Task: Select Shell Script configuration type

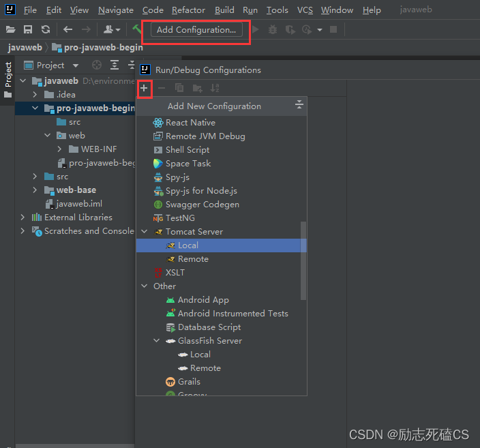Action: pyautogui.click(x=222, y=150)
